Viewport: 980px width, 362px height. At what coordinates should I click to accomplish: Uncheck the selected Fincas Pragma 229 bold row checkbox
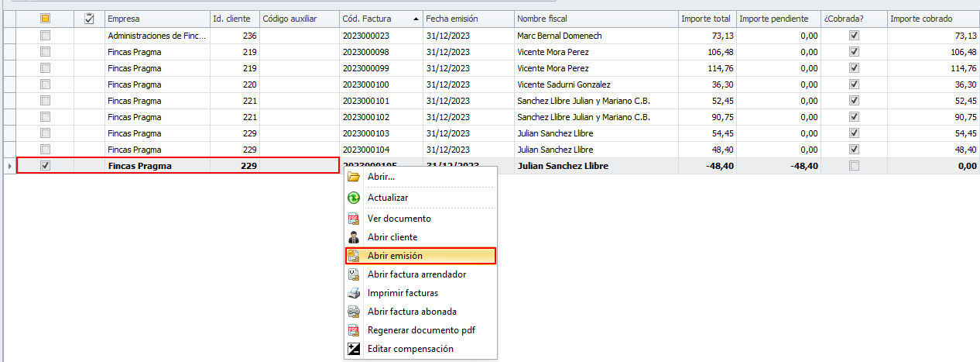[x=45, y=166]
